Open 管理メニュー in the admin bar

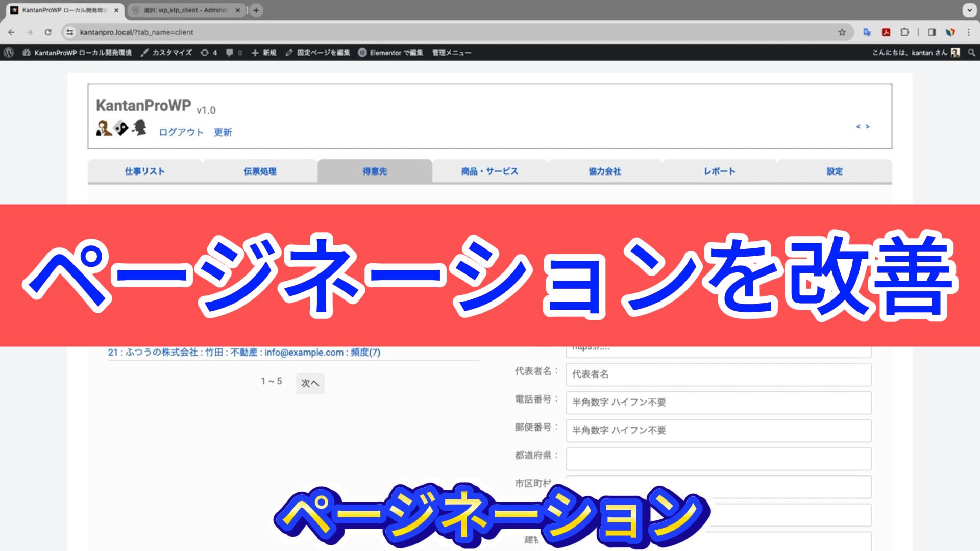tap(451, 53)
